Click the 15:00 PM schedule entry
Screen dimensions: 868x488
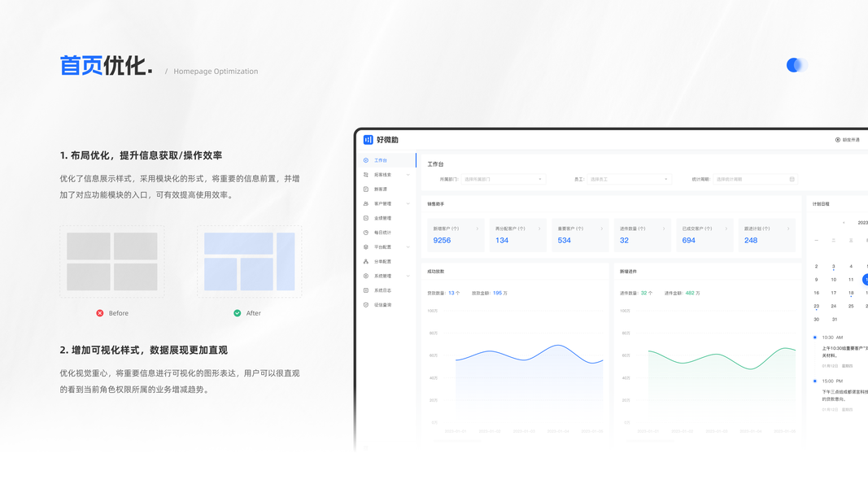(x=840, y=395)
